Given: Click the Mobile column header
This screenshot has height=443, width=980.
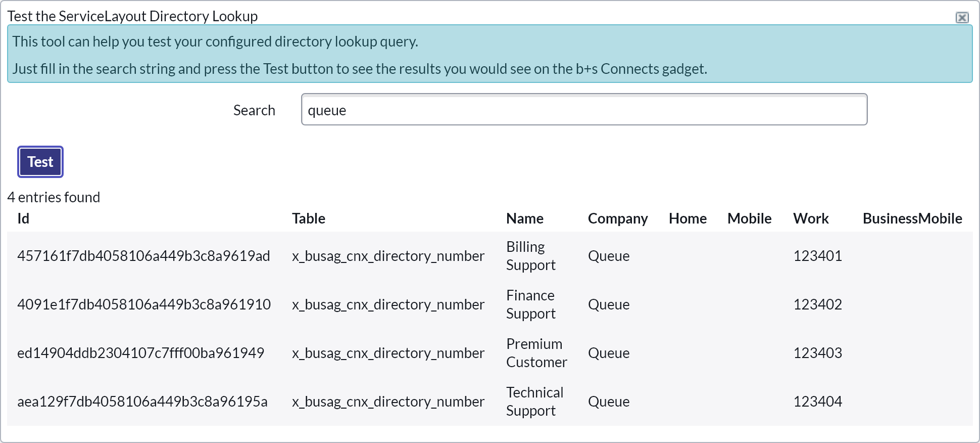Looking at the screenshot, I should click(x=749, y=218).
